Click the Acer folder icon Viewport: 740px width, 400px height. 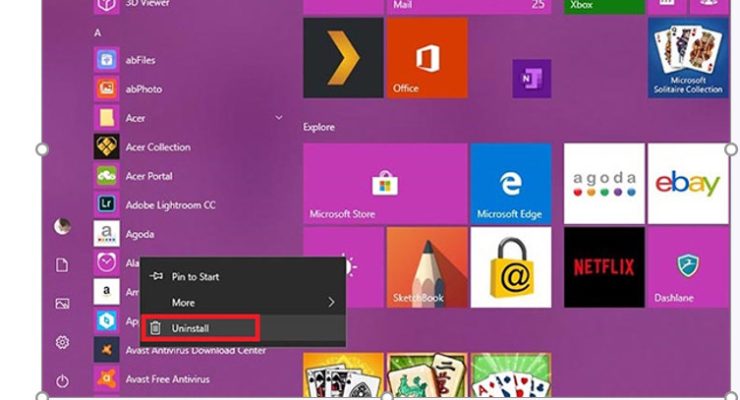point(107,118)
